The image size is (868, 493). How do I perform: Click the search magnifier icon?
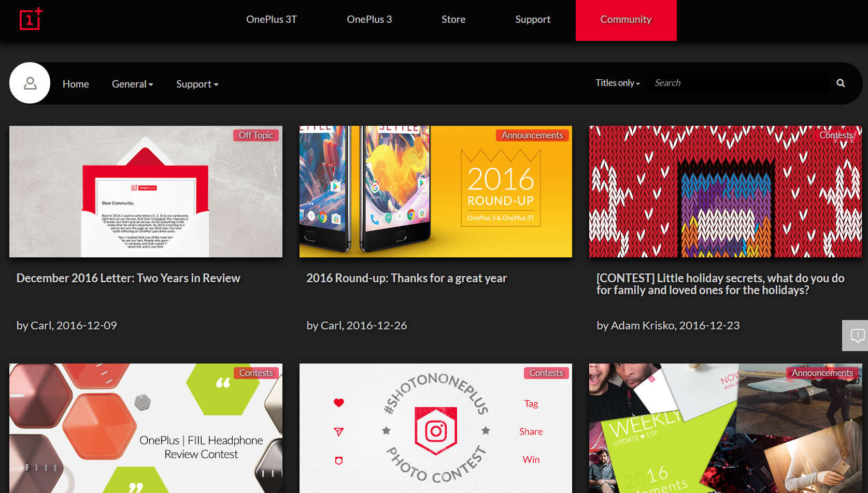(x=841, y=82)
